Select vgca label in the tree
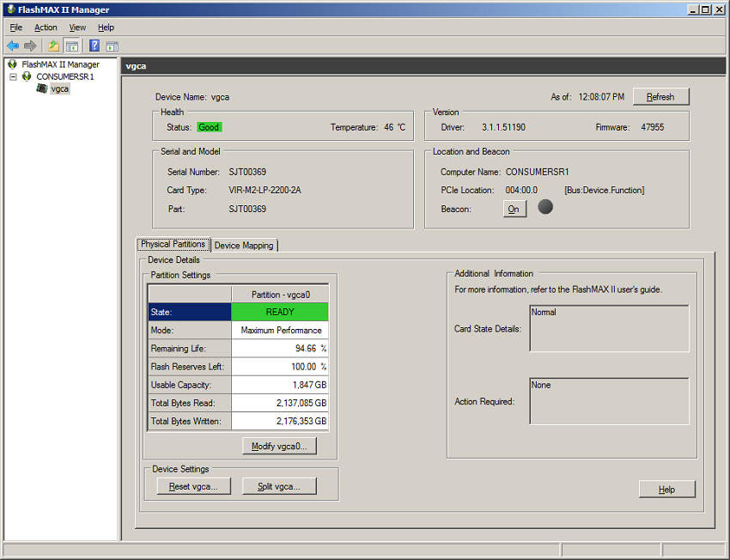Viewport: 730px width, 560px height. click(x=60, y=89)
